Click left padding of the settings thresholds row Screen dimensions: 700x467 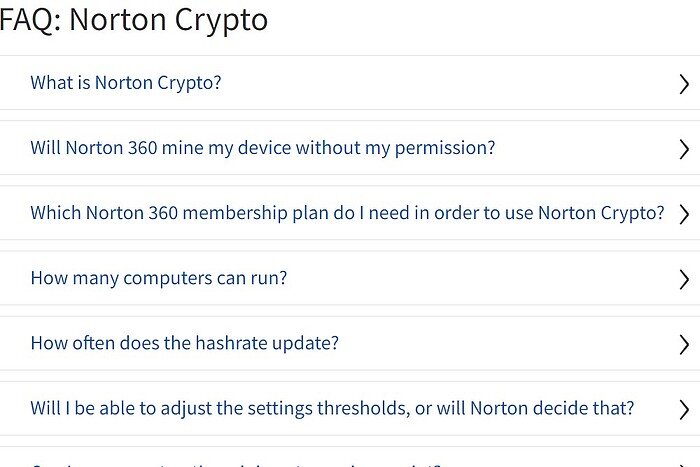point(14,408)
